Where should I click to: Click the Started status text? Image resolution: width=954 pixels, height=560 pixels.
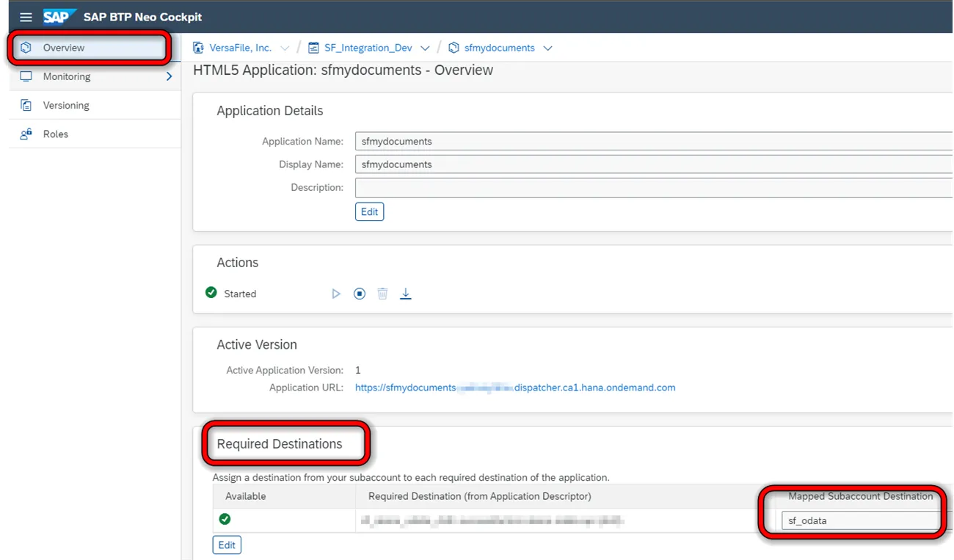[240, 294]
